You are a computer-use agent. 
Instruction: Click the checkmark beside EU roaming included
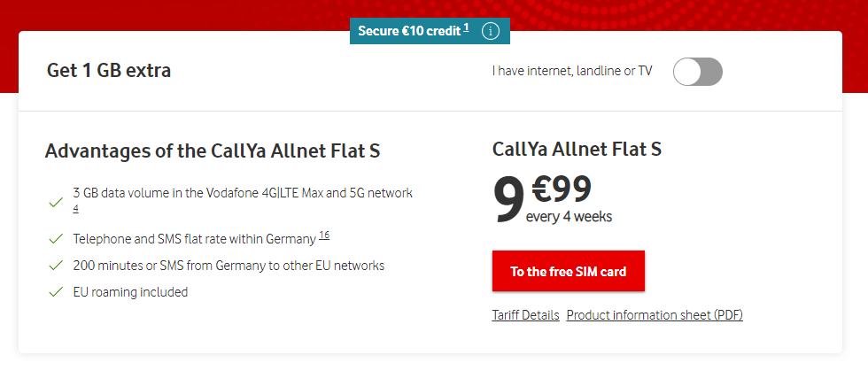click(56, 292)
